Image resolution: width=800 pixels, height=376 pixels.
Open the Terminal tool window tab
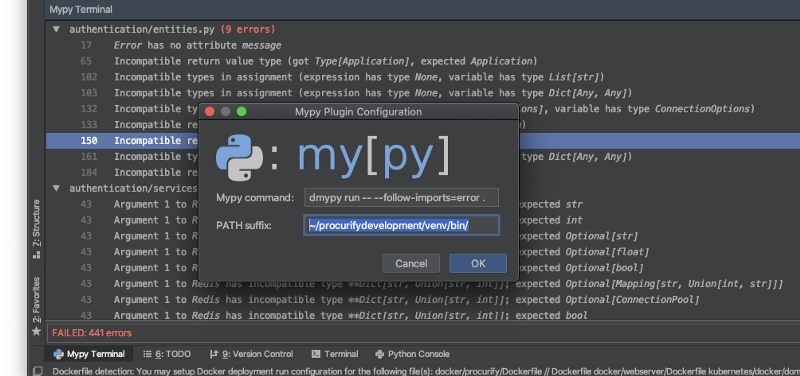[335, 354]
